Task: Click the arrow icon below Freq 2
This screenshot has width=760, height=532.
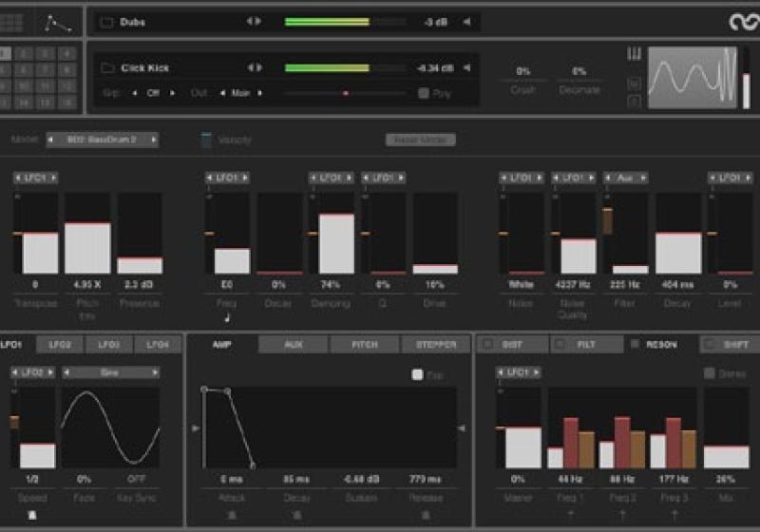Action: (622, 515)
